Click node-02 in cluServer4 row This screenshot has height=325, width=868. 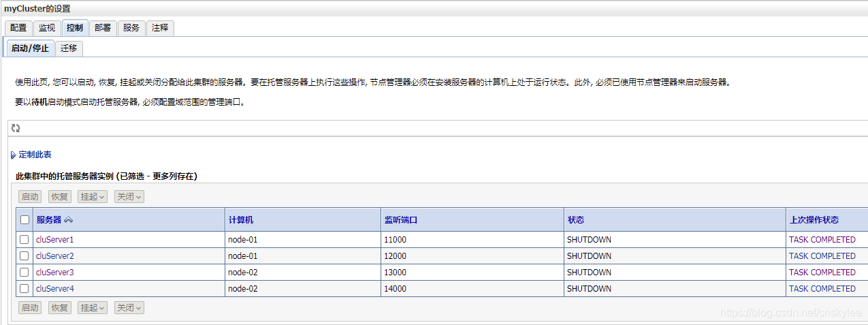click(243, 289)
